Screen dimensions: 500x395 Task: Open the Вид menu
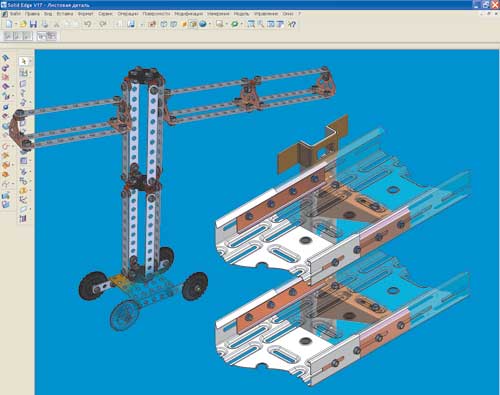pos(48,14)
